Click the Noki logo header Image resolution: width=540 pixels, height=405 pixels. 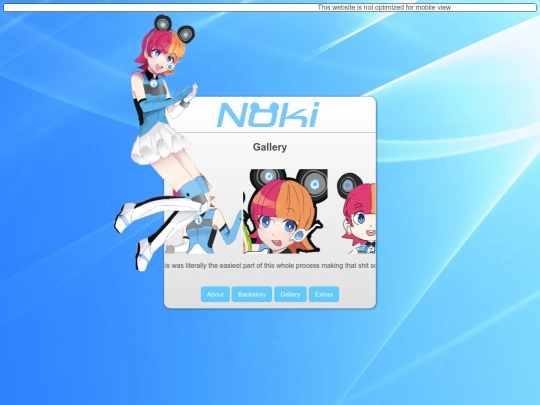click(268, 115)
